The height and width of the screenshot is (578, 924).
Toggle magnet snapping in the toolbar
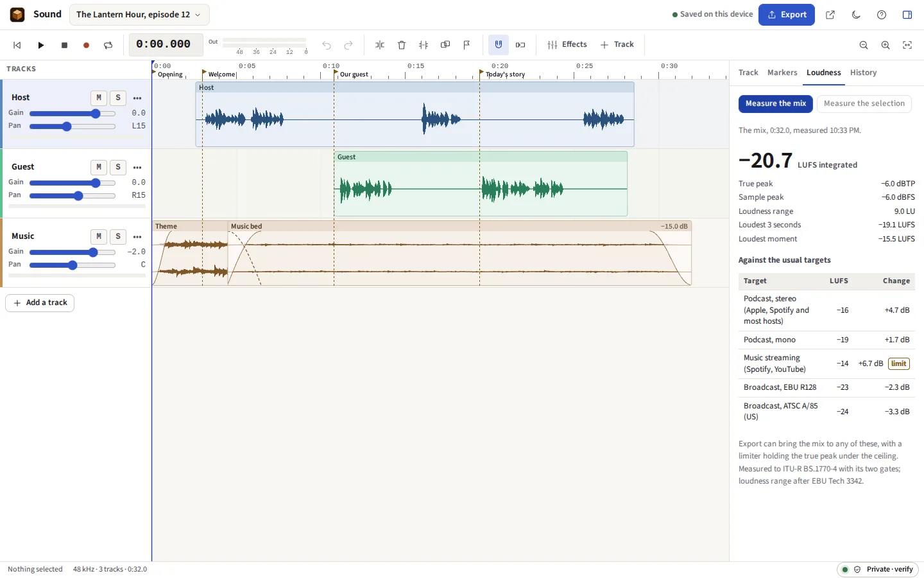pyautogui.click(x=499, y=45)
